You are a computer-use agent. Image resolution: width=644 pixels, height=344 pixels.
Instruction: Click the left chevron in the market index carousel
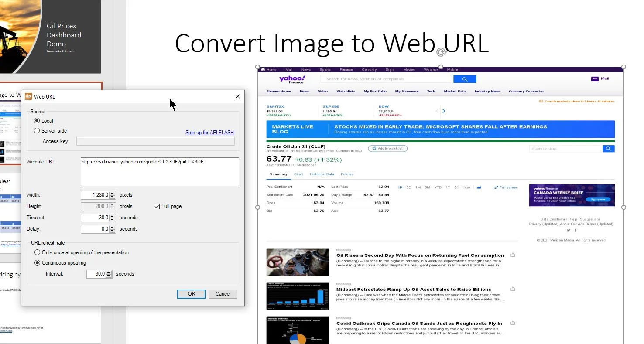click(x=437, y=111)
